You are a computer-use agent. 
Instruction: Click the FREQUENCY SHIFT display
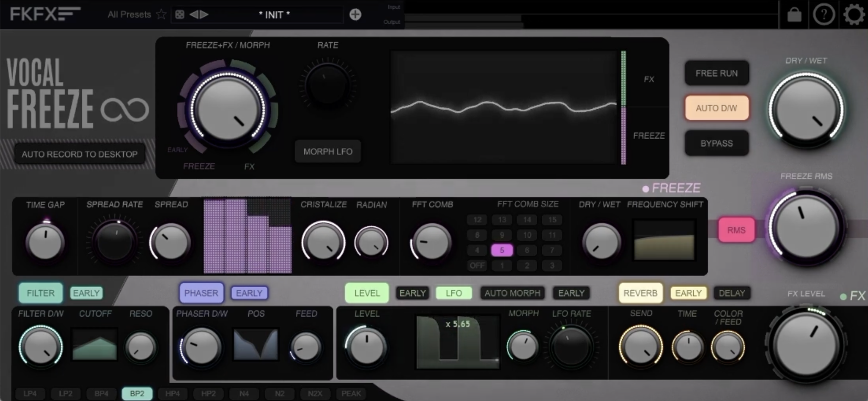[664, 240]
